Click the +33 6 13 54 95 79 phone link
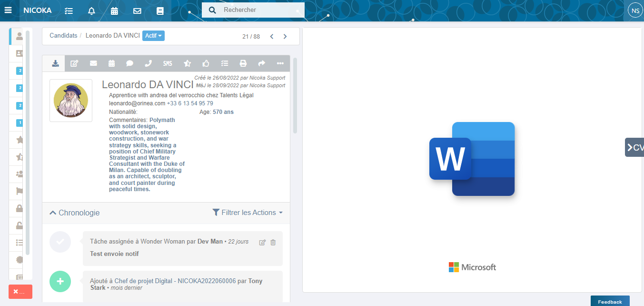 coord(190,103)
